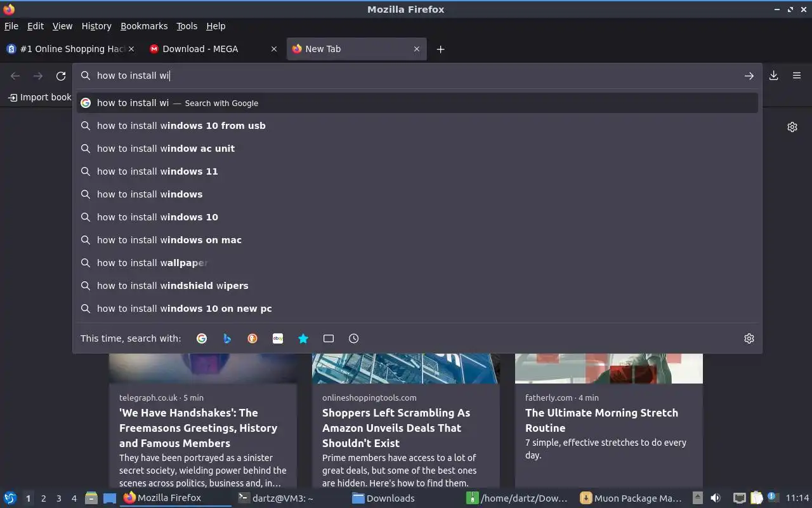Go back one page

coord(15,76)
